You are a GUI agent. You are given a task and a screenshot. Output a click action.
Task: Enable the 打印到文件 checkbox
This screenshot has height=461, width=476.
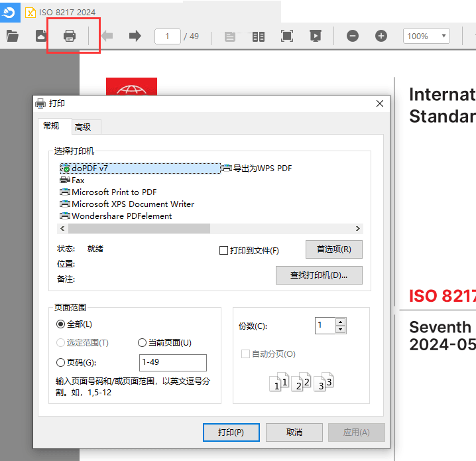point(224,251)
